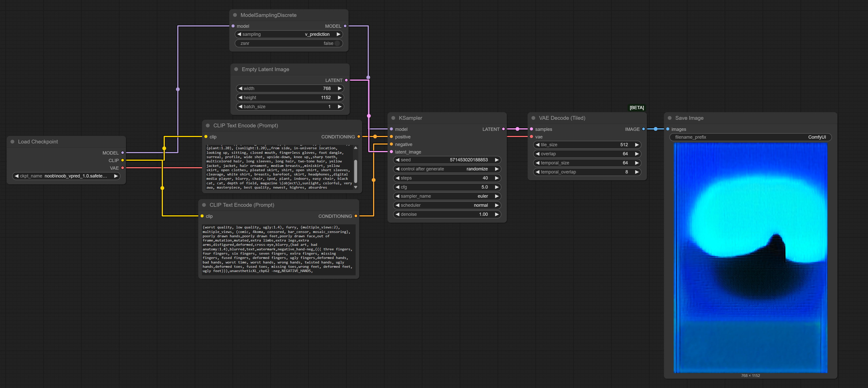Collapse the Save Image node dot
This screenshot has height=388, width=868.
click(670, 118)
